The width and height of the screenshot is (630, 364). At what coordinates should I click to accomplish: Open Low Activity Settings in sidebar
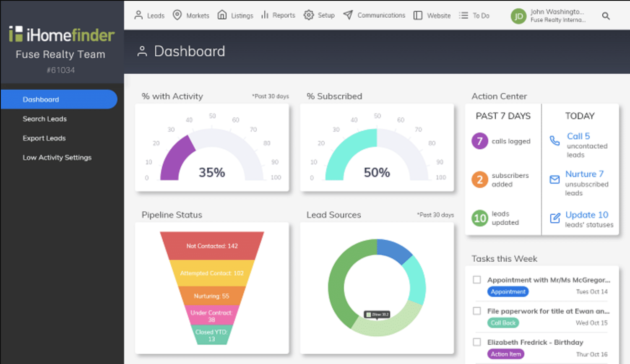pos(57,157)
